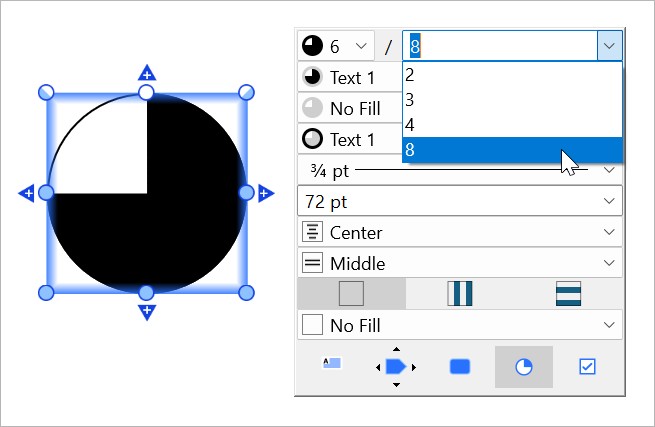Viewport: 655px width, 427px height.
Task: Collapse the denominator dropdown arrow
Action: coord(609,46)
